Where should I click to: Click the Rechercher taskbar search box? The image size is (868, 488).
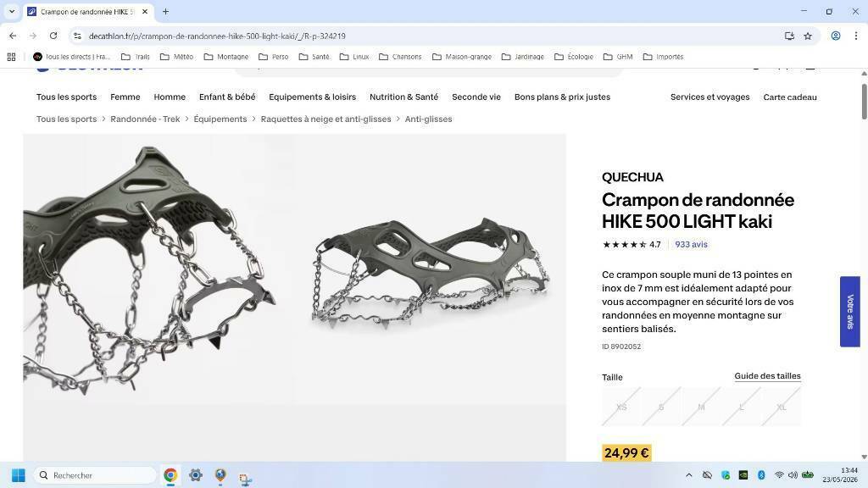tap(95, 475)
